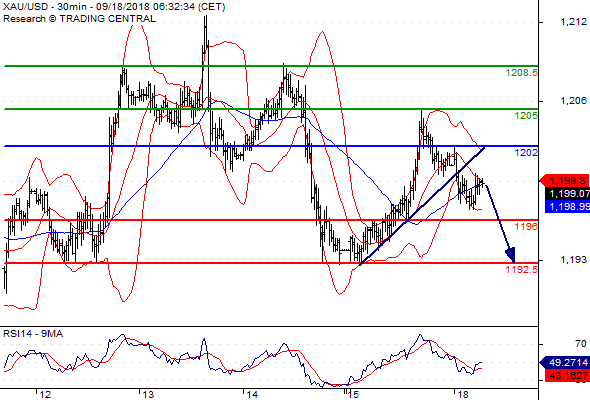Viewport: 590px width, 400px height.
Task: Click the XAU/USD 30min chart title
Action: (114, 7)
